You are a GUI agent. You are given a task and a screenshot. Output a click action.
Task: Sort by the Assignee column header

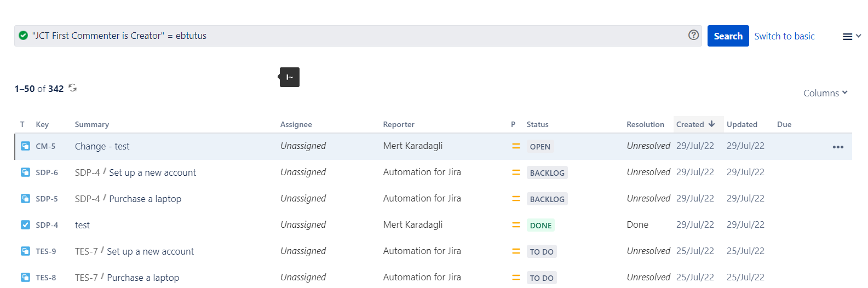pyautogui.click(x=296, y=124)
